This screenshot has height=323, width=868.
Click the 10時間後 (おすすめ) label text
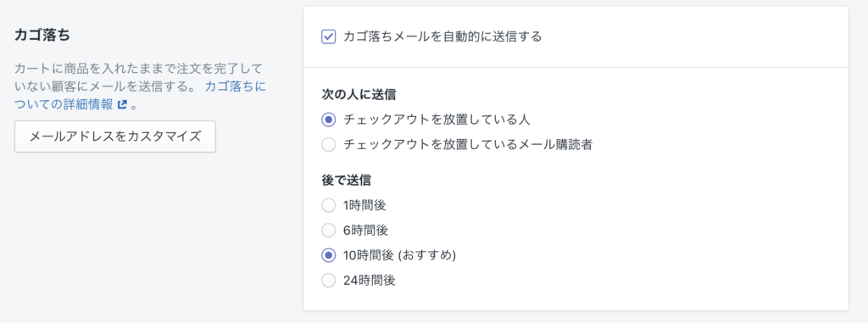tap(399, 255)
